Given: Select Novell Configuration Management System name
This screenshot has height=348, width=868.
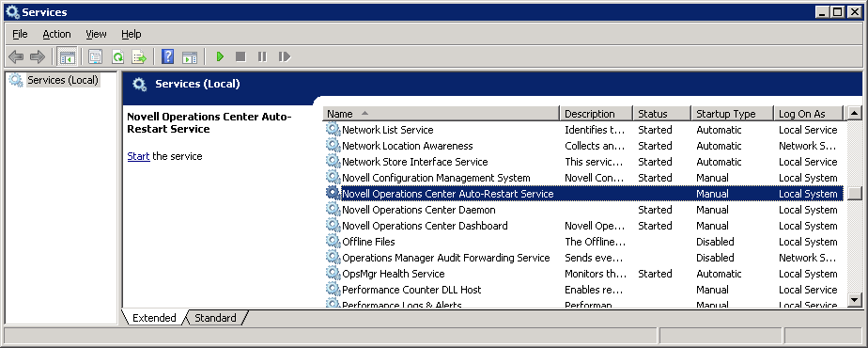Looking at the screenshot, I should 436,178.
